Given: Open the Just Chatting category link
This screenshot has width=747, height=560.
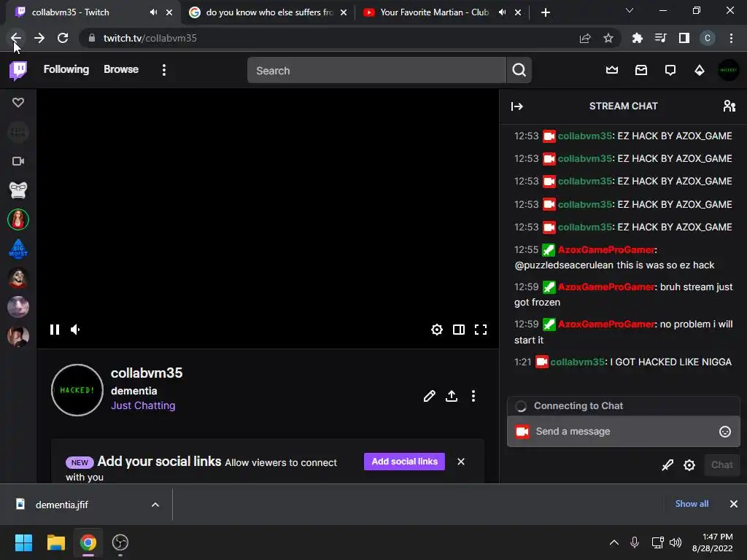Looking at the screenshot, I should coord(143,405).
